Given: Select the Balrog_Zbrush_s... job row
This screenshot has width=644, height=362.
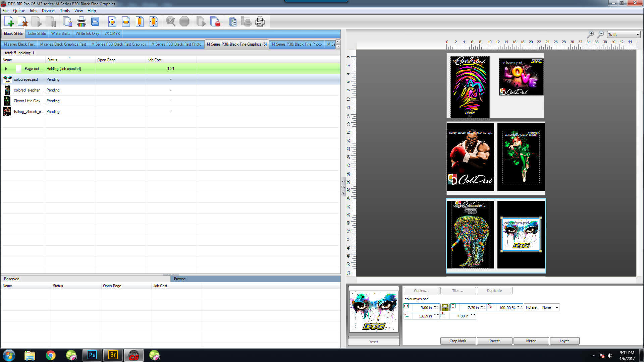Looking at the screenshot, I should click(x=170, y=112).
